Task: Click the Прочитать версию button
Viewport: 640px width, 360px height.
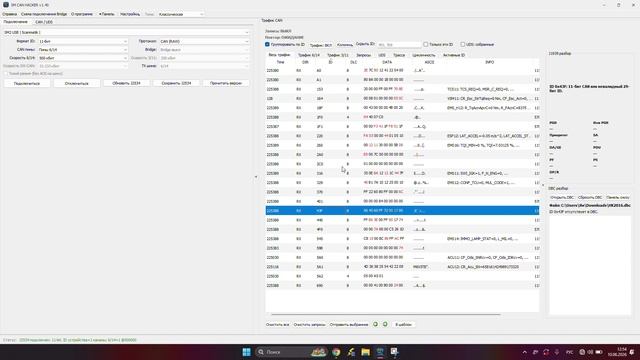Action: pyautogui.click(x=226, y=83)
